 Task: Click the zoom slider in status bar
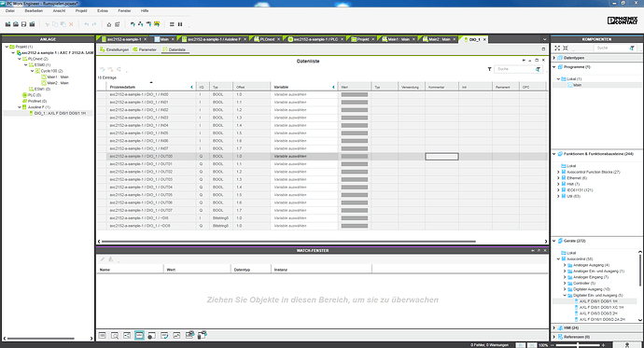pos(578,345)
